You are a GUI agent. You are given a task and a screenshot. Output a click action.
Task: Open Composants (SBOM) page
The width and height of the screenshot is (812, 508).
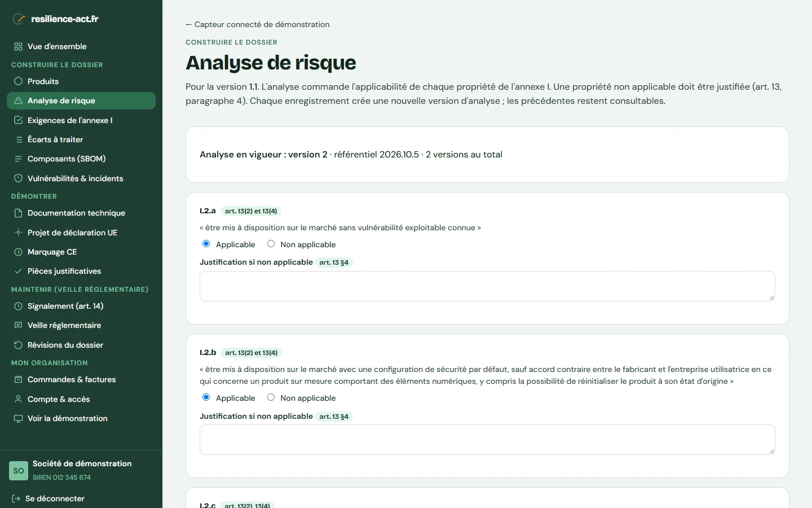click(x=81, y=159)
